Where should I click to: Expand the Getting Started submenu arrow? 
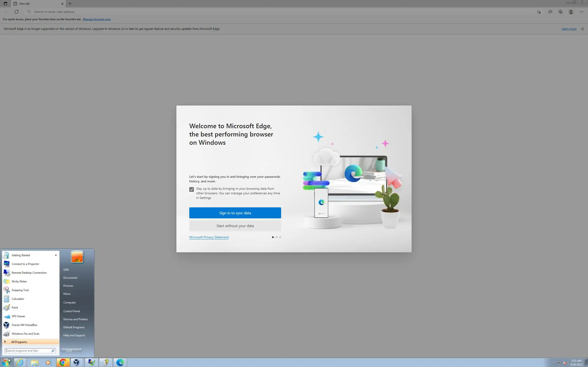tap(56, 255)
